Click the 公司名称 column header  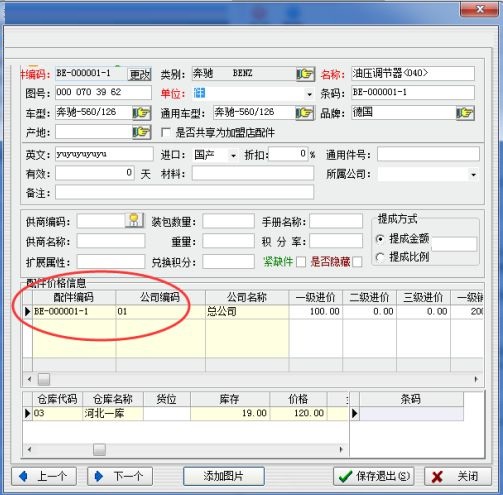(x=247, y=297)
